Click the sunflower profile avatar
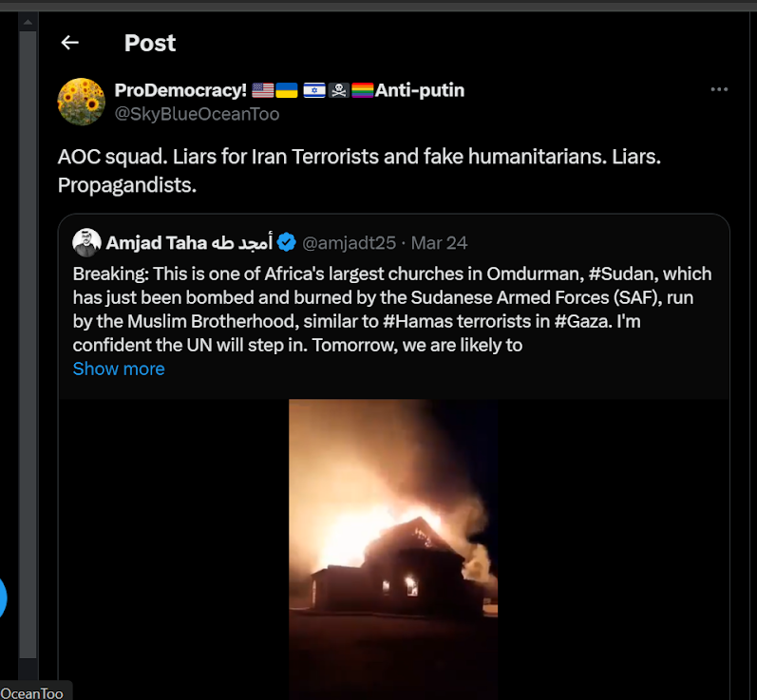The height and width of the screenshot is (700, 757). pos(81,102)
